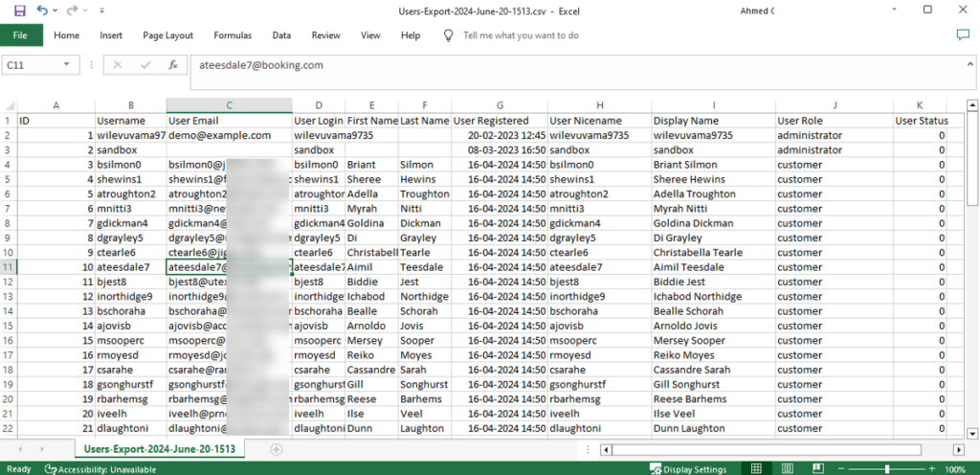Click the Undo arrow icon
The height and width of the screenshot is (475, 980).
(42, 11)
